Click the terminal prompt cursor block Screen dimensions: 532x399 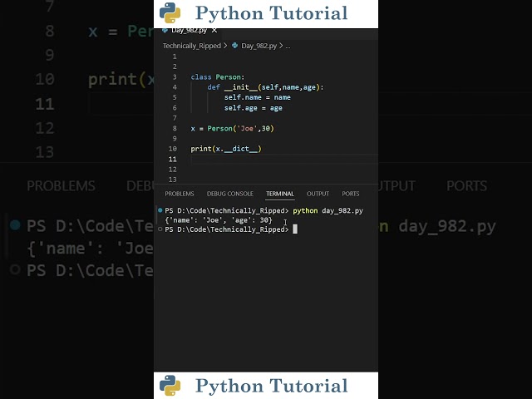295,229
